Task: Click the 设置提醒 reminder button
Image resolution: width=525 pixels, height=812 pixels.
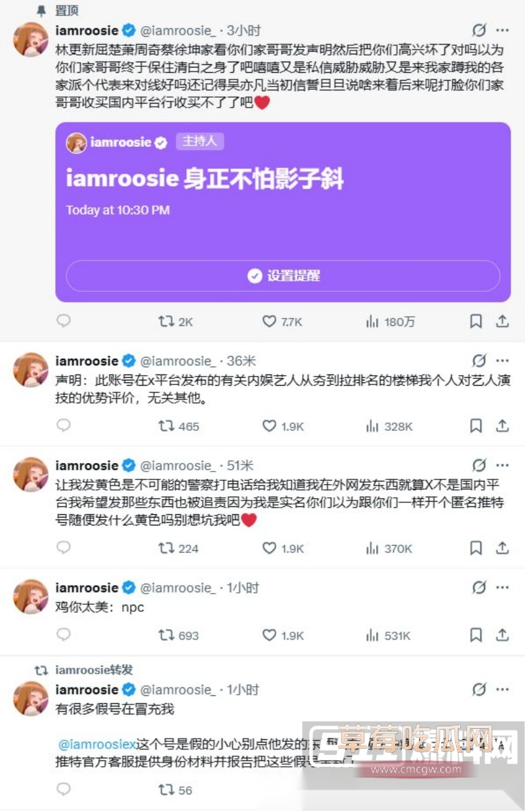Action: (283, 275)
